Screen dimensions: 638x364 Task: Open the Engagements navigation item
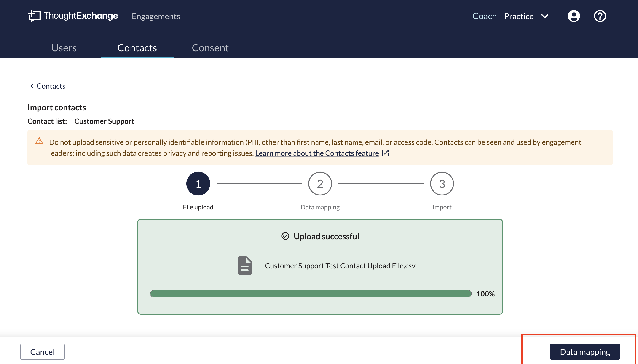point(156,16)
